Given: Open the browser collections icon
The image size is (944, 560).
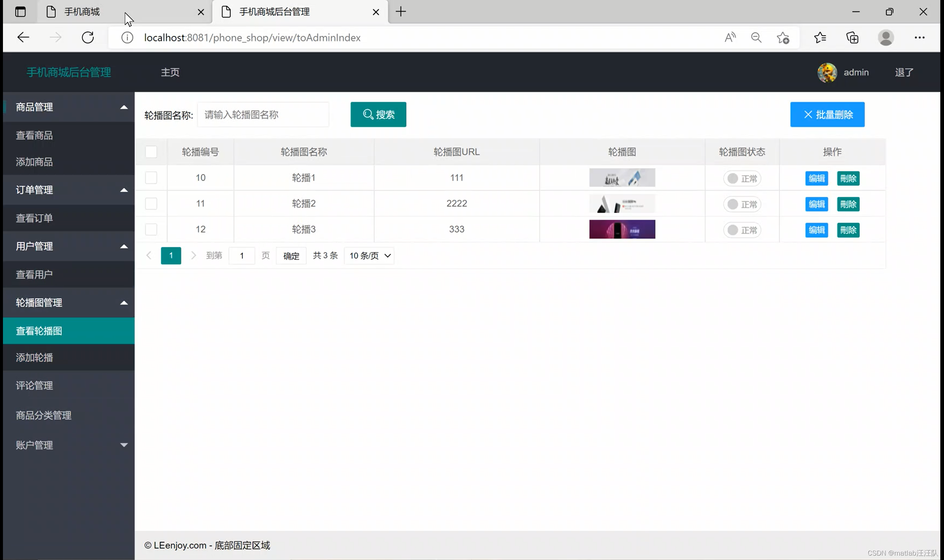Looking at the screenshot, I should 852,38.
